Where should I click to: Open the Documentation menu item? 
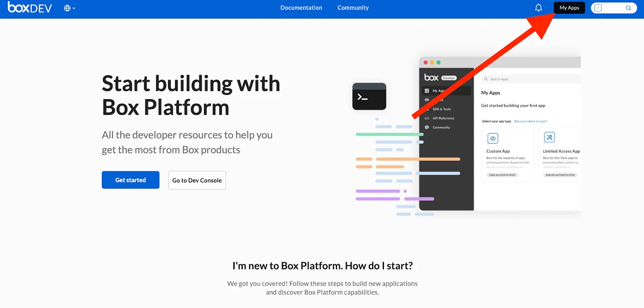click(x=301, y=8)
